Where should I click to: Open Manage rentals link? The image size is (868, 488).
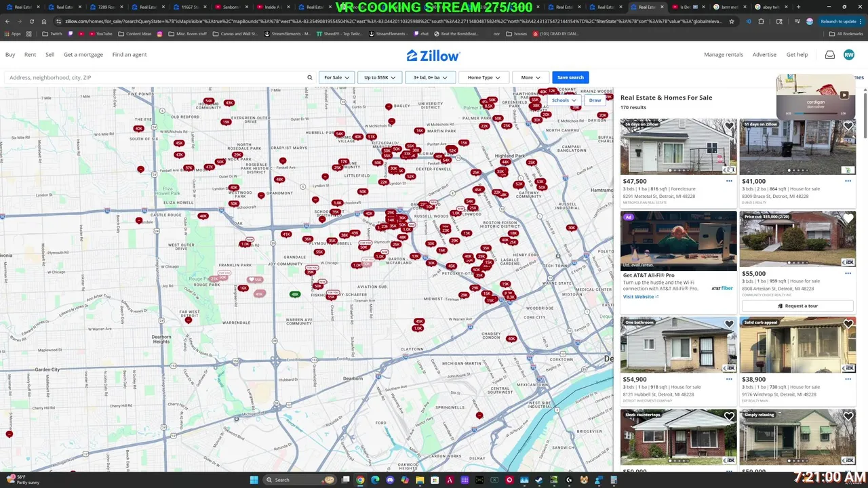(x=724, y=54)
